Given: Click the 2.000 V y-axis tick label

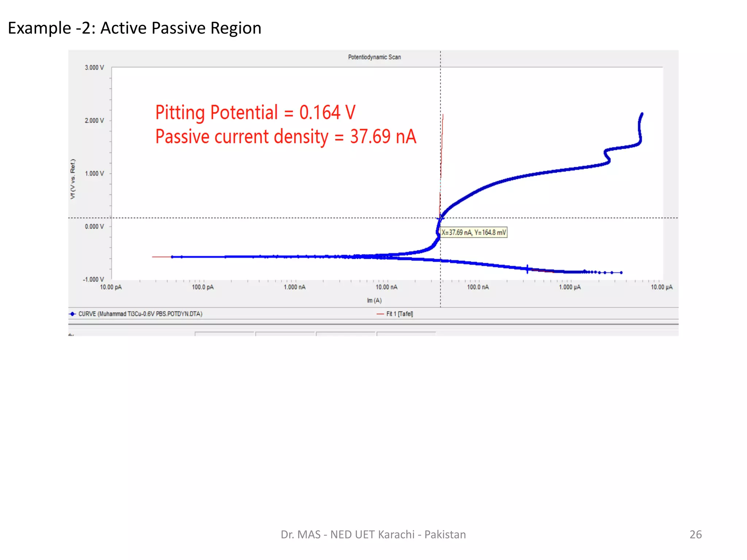Looking at the screenshot, I should 94,121.
